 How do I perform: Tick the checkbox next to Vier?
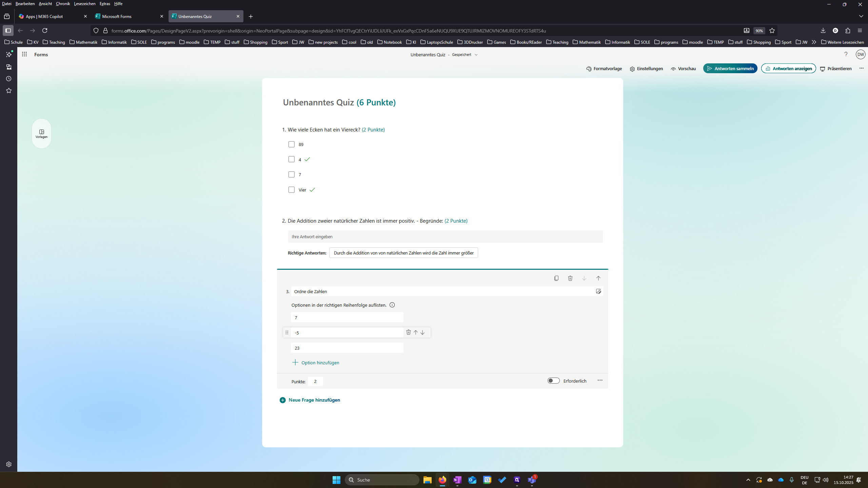point(291,190)
